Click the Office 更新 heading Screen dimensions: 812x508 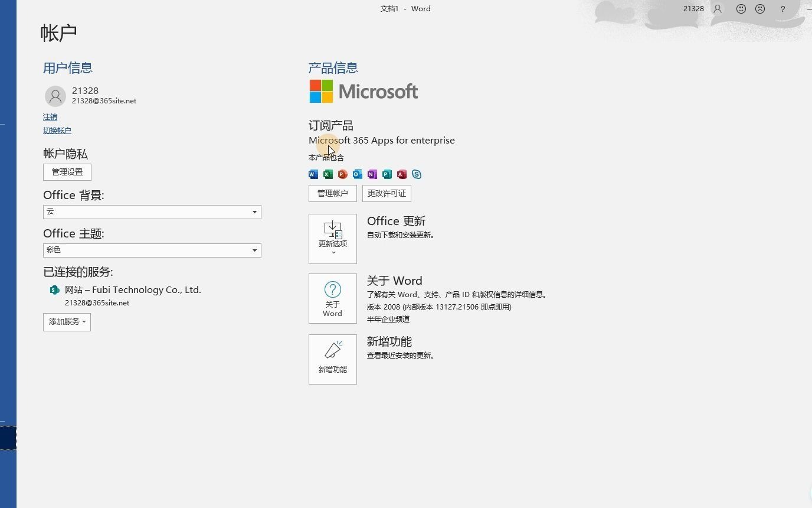coord(396,221)
